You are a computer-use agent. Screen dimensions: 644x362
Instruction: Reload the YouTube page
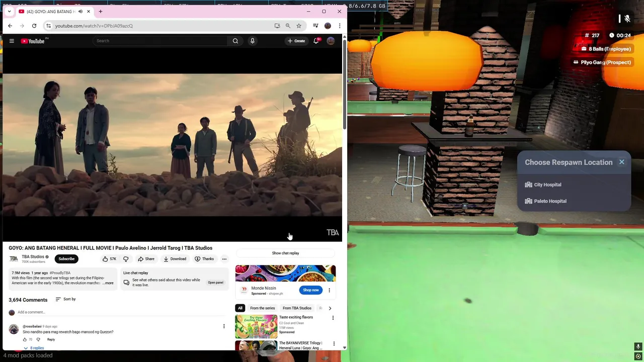click(x=34, y=26)
